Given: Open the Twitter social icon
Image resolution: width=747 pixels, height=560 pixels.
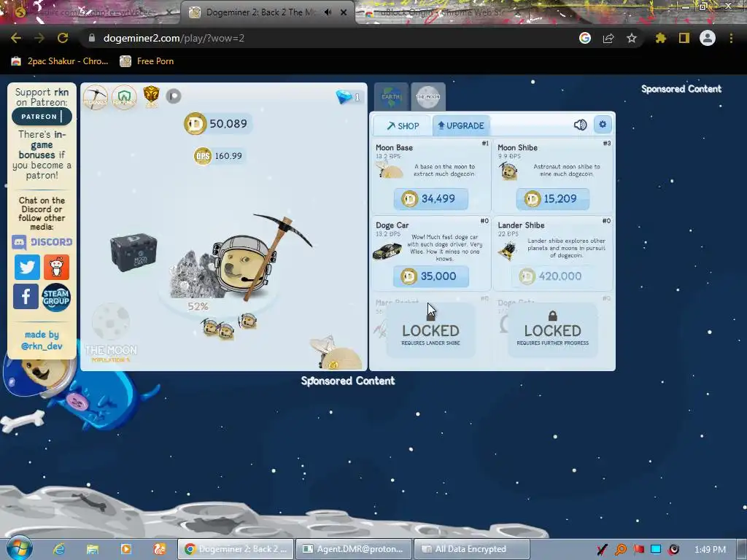Looking at the screenshot, I should pos(27,267).
